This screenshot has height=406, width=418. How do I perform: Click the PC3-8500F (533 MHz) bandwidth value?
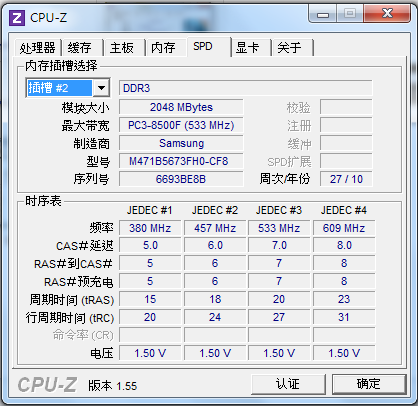click(x=181, y=125)
